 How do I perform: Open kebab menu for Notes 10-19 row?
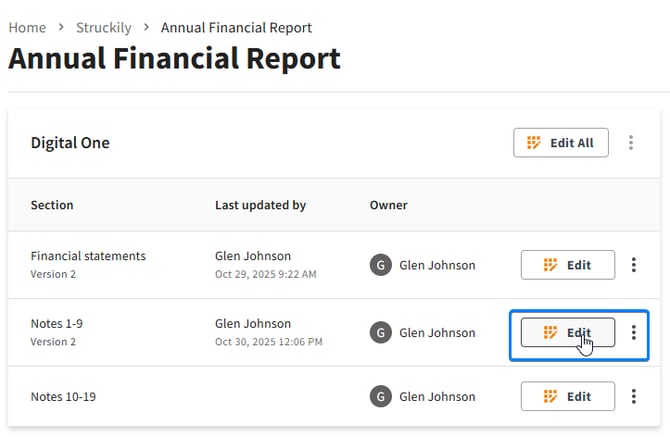click(x=634, y=396)
